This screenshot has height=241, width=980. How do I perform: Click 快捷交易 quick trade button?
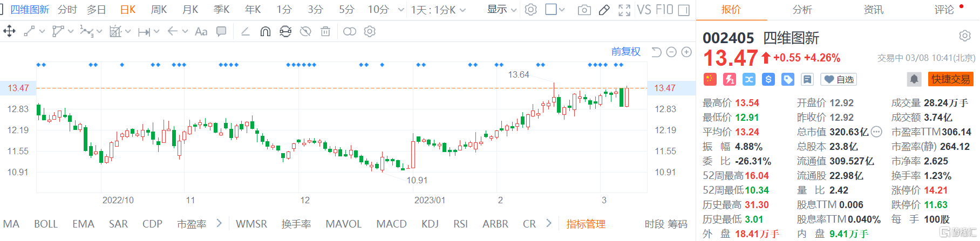tap(950, 79)
